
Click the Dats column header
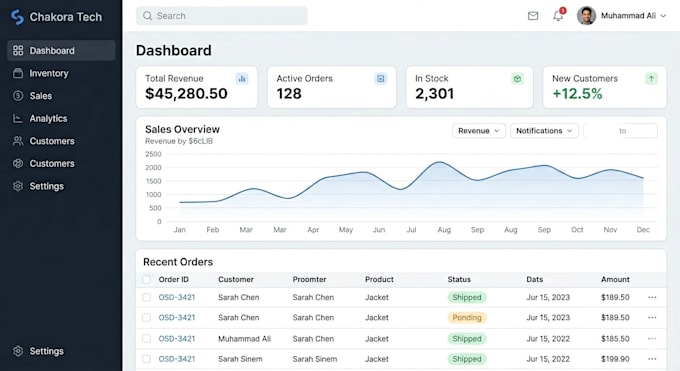(534, 279)
